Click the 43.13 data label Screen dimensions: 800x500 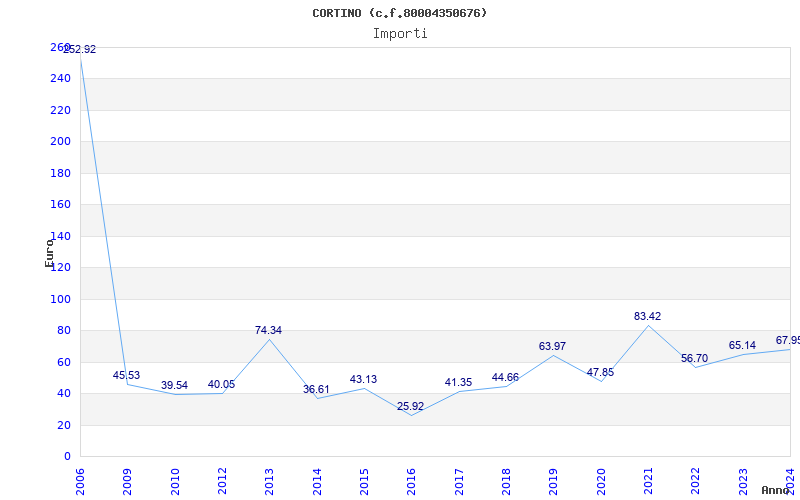(363, 380)
